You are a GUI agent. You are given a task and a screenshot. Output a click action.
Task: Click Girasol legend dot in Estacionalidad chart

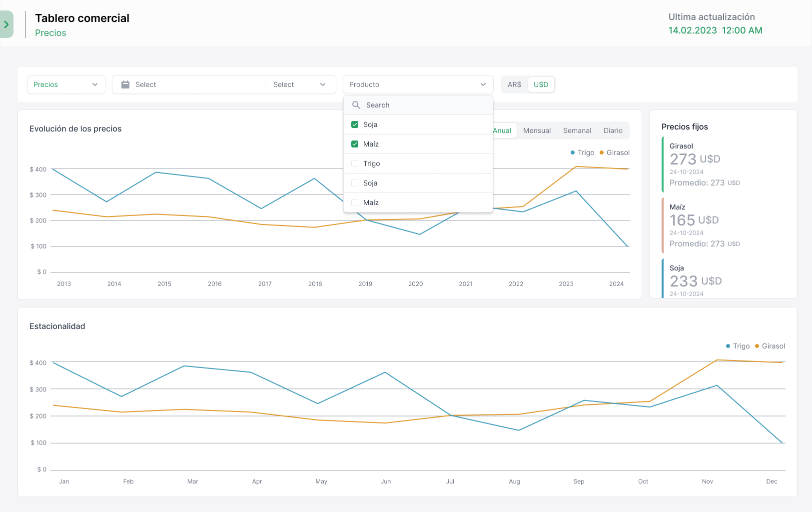click(757, 346)
